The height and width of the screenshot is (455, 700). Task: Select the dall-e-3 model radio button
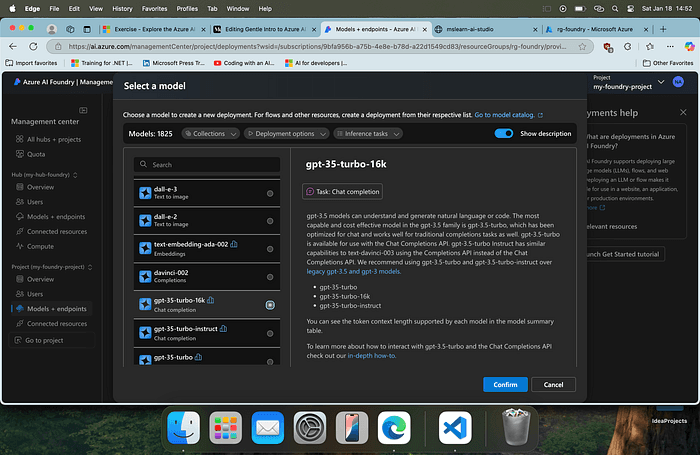coord(270,193)
